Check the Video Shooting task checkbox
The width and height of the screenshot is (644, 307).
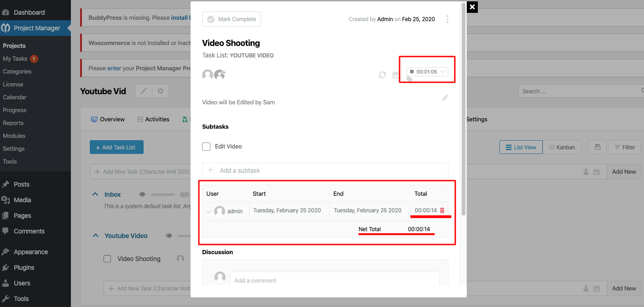107,259
